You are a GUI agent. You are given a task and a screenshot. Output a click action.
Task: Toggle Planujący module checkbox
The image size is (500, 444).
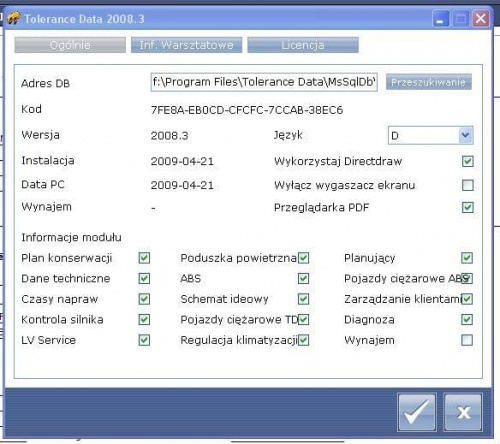[x=467, y=258]
